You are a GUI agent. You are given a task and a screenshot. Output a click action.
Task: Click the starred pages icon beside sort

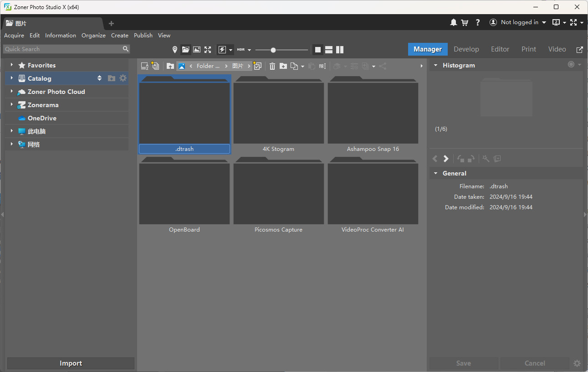click(155, 66)
